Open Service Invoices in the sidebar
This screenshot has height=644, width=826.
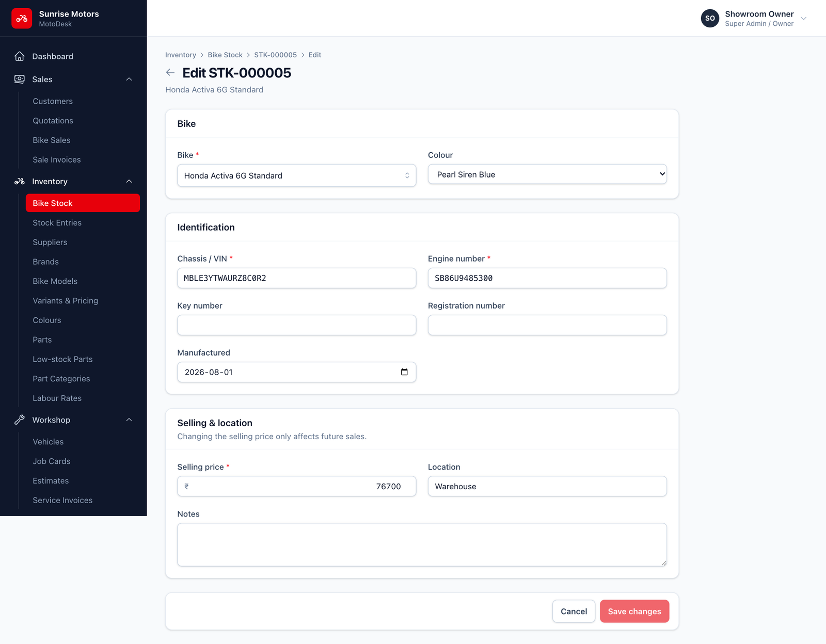(63, 500)
